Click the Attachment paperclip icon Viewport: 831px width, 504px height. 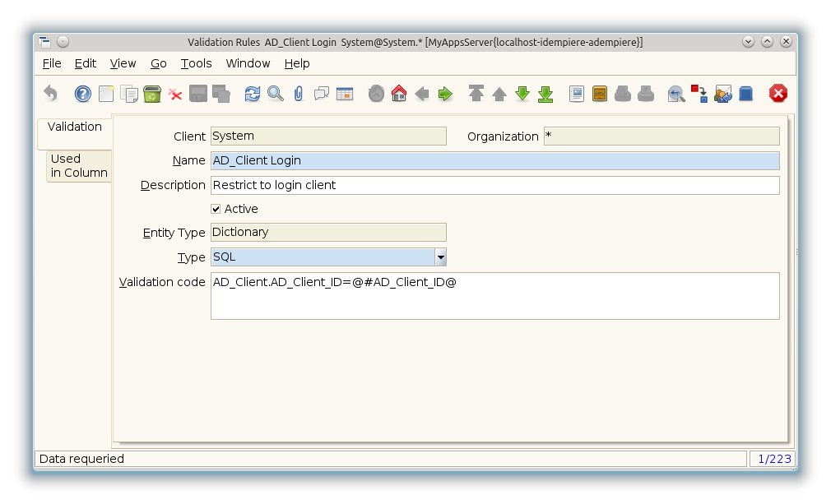coord(299,94)
